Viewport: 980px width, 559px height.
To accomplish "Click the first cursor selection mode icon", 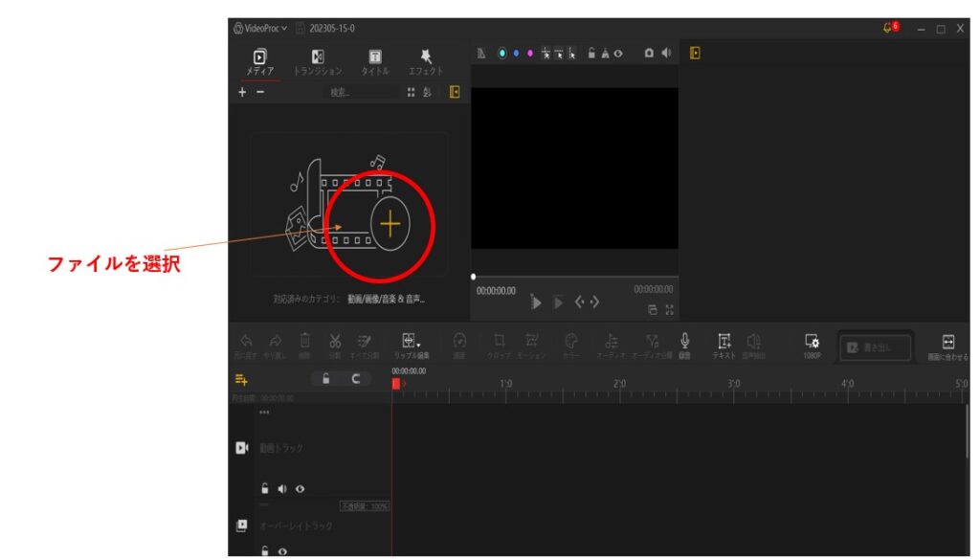I will click(x=546, y=54).
